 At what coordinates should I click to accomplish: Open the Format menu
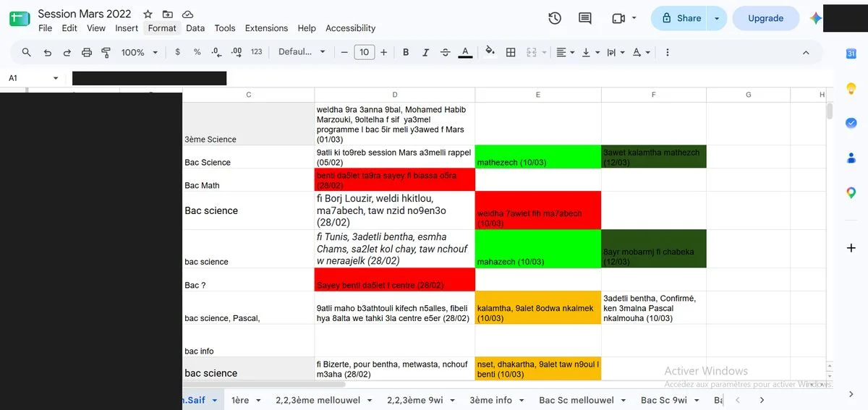162,28
